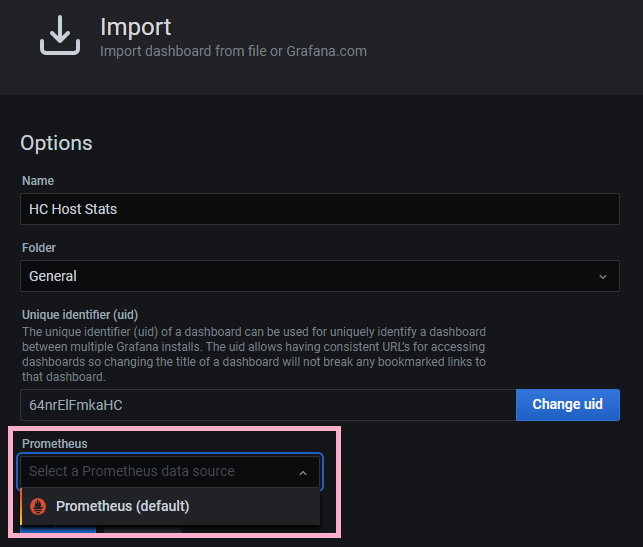Click the unique identifier uid text field
The height and width of the screenshot is (547, 643).
click(x=268, y=405)
